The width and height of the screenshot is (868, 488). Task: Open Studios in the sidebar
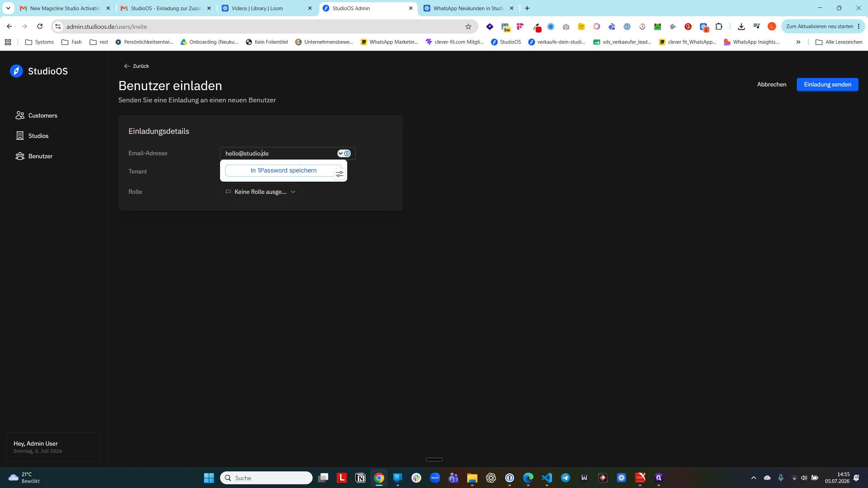32,136
